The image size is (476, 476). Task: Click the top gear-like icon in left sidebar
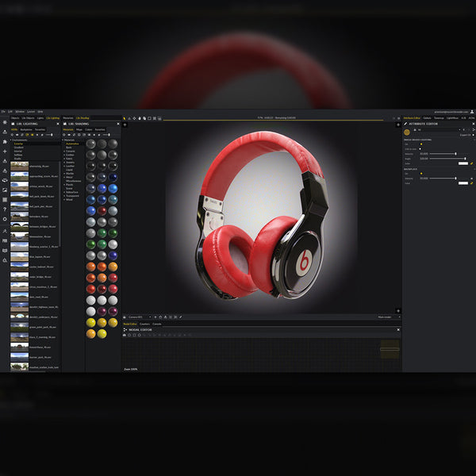coord(5,122)
